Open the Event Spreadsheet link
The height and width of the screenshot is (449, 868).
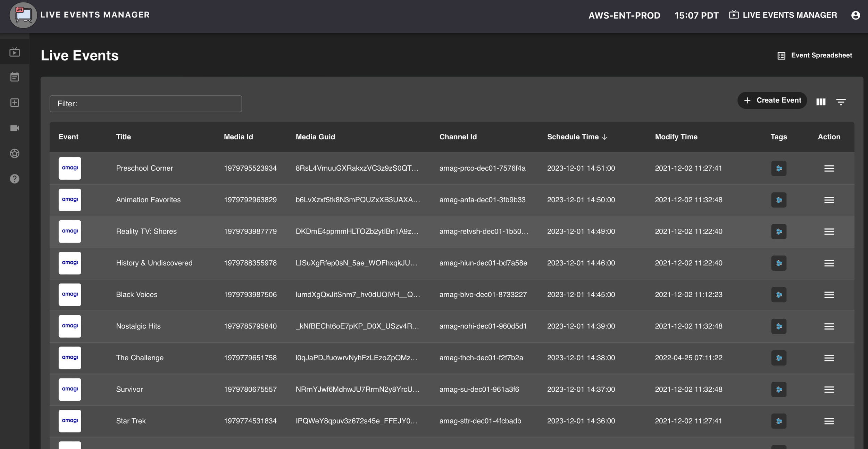tap(814, 56)
